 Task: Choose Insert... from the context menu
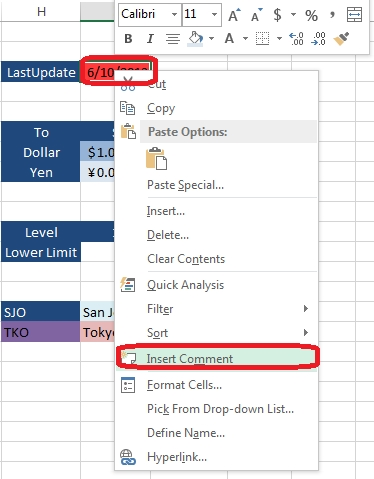[x=216, y=211]
